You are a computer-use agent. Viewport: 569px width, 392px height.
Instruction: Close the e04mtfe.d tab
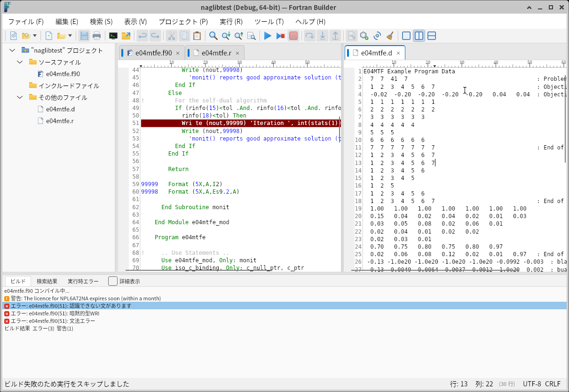coord(398,53)
